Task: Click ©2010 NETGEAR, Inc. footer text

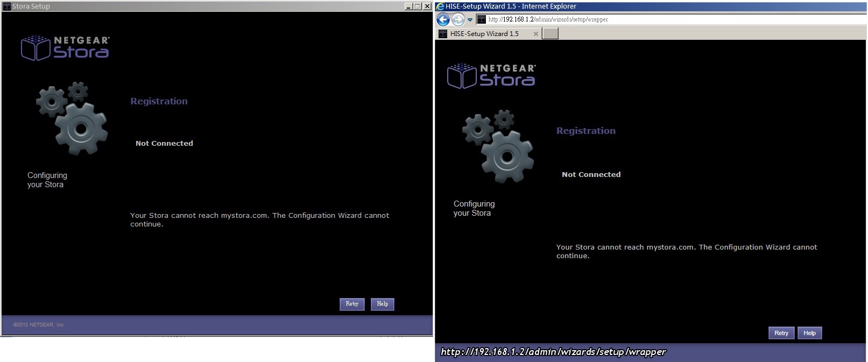Action: (39, 325)
